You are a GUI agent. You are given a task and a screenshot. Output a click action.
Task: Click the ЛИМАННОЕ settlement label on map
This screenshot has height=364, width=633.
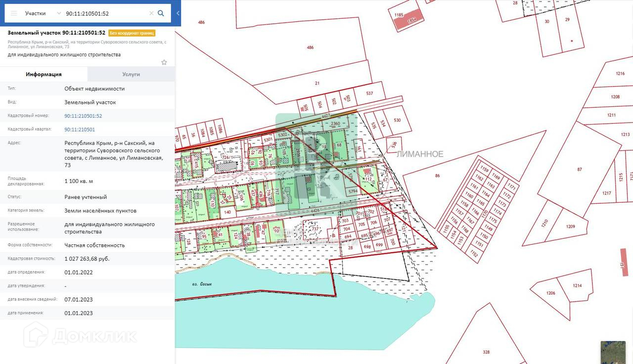point(420,154)
